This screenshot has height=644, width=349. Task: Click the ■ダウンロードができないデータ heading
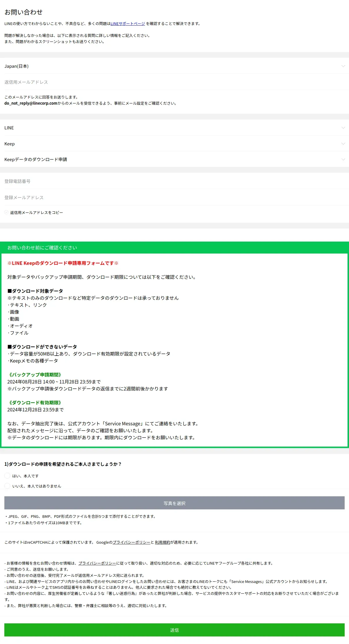[42, 347]
